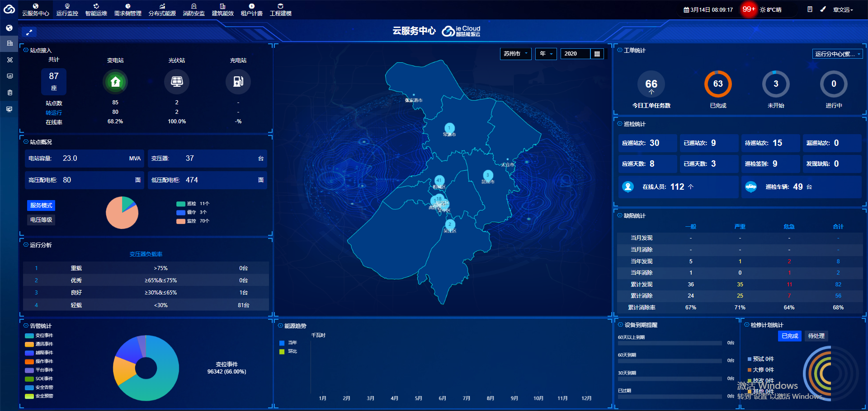Click the 今日工单任务数 circle showing 66

tap(651, 84)
